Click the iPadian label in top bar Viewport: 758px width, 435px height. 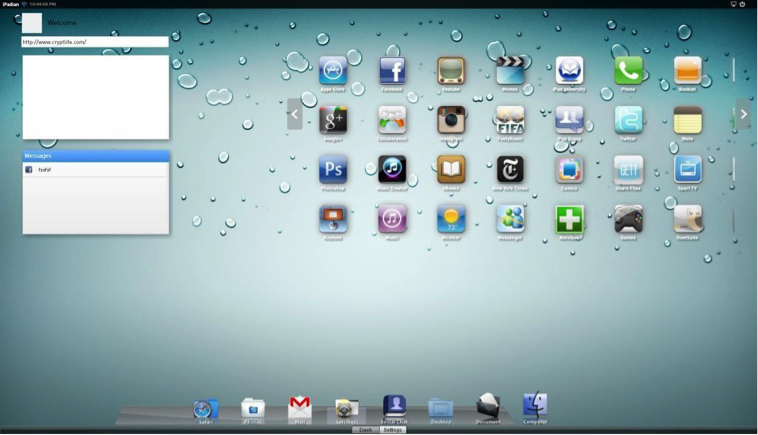[10, 4]
